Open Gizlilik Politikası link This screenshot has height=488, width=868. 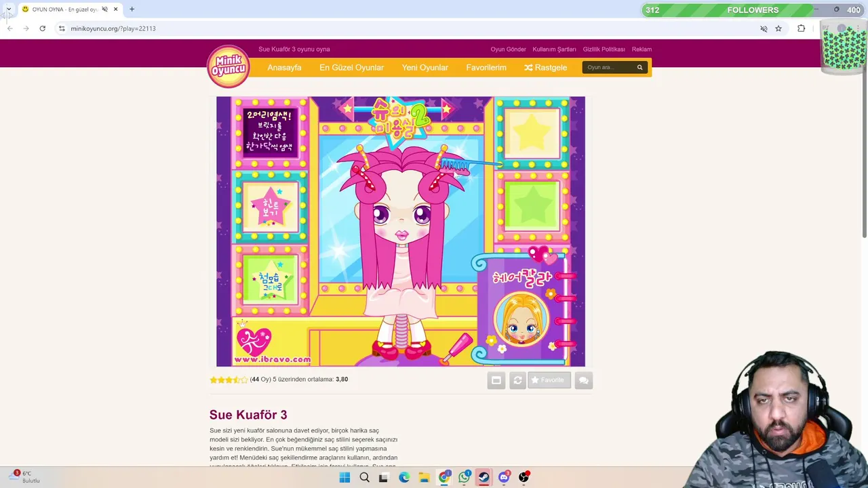pyautogui.click(x=604, y=49)
